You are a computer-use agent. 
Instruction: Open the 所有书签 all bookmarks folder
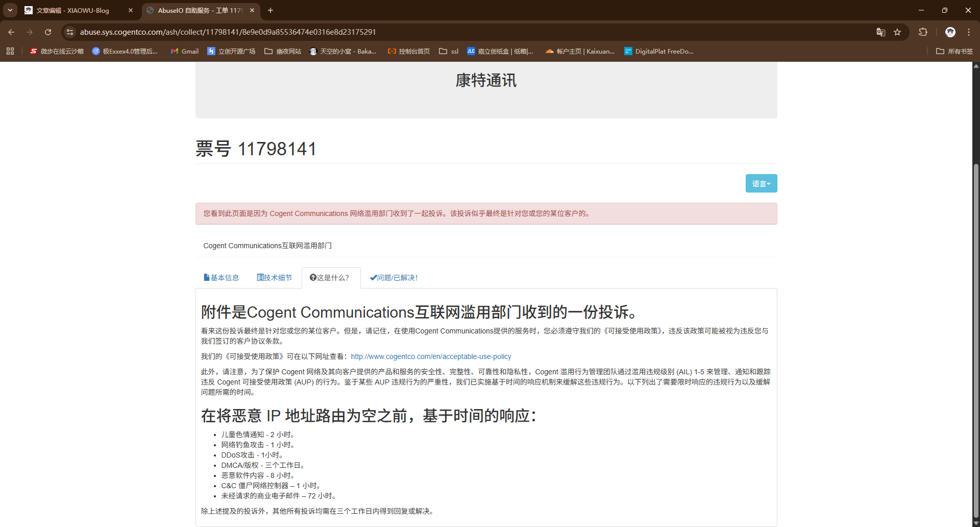(954, 51)
